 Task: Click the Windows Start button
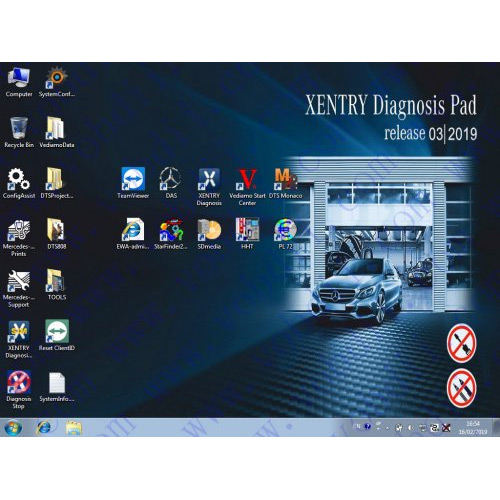point(13,428)
